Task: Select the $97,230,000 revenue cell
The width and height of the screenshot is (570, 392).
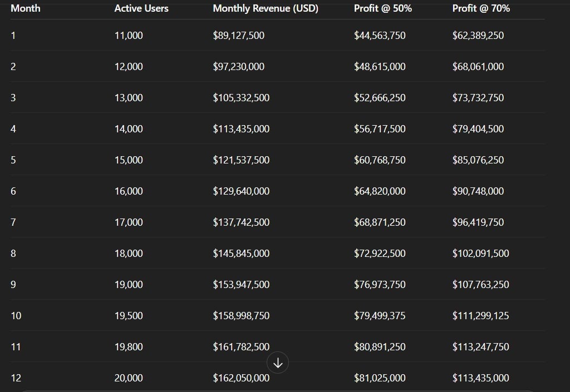Action: tap(239, 67)
